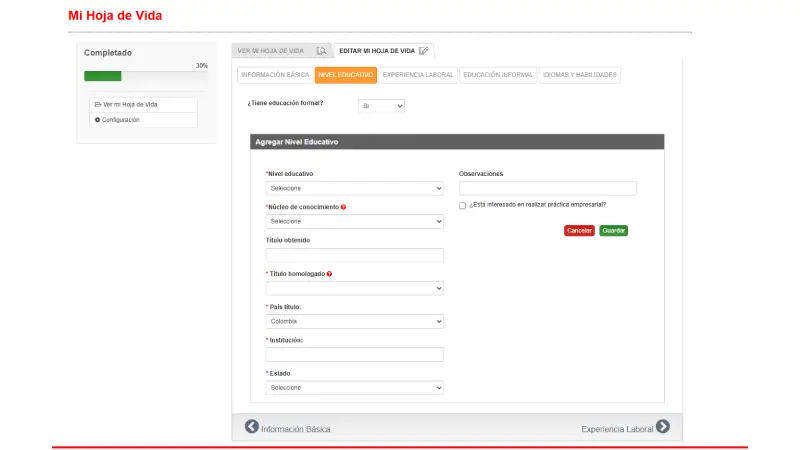The width and height of the screenshot is (800, 450).
Task: Open the ¿Tiene educación formal? dropdown
Action: 381,105
